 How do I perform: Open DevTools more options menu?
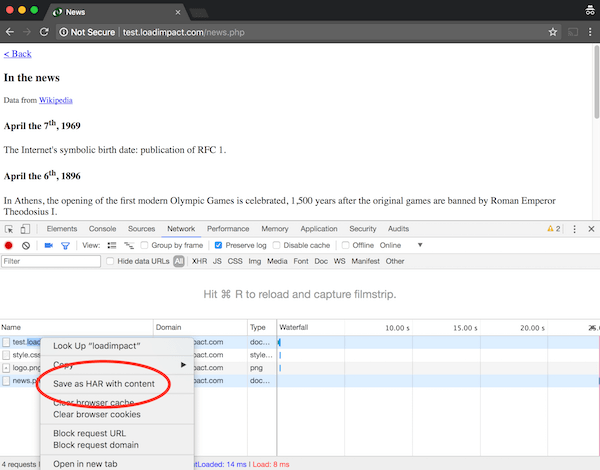(x=574, y=229)
